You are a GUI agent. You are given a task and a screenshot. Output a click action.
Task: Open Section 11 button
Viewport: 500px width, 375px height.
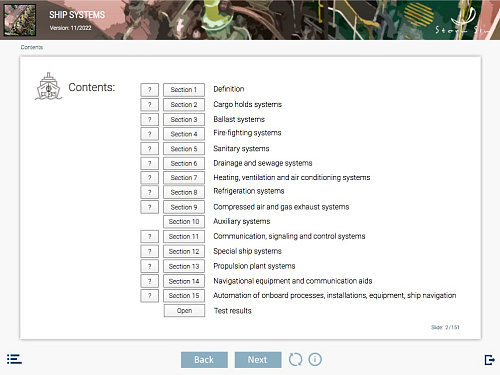coord(184,237)
